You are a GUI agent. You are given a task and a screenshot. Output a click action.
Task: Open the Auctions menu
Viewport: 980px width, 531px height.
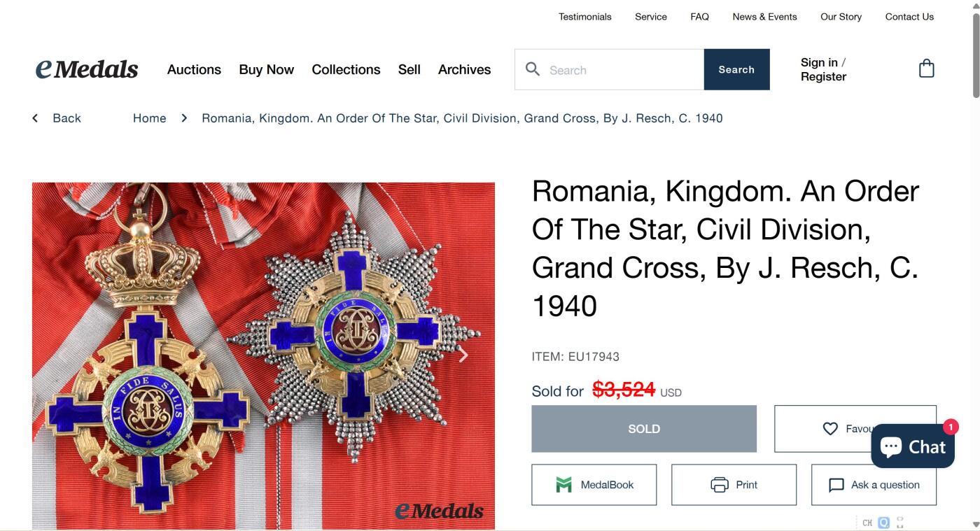[x=194, y=69]
